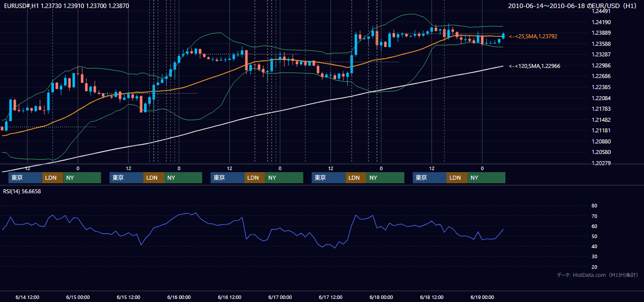This screenshot has width=644, height=302.
Task: Select the 6/17 12:00 time axis label
Action: tap(331, 297)
